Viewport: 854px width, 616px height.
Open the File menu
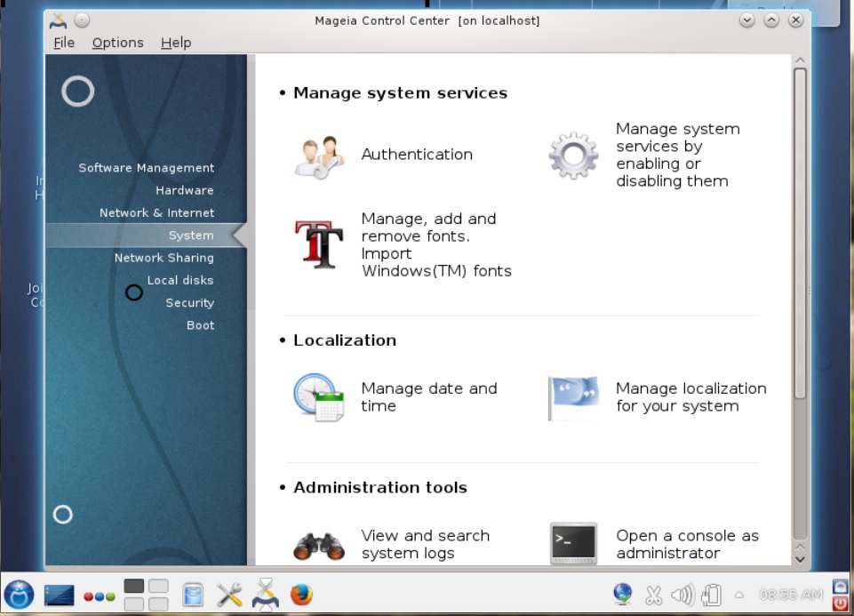[64, 43]
